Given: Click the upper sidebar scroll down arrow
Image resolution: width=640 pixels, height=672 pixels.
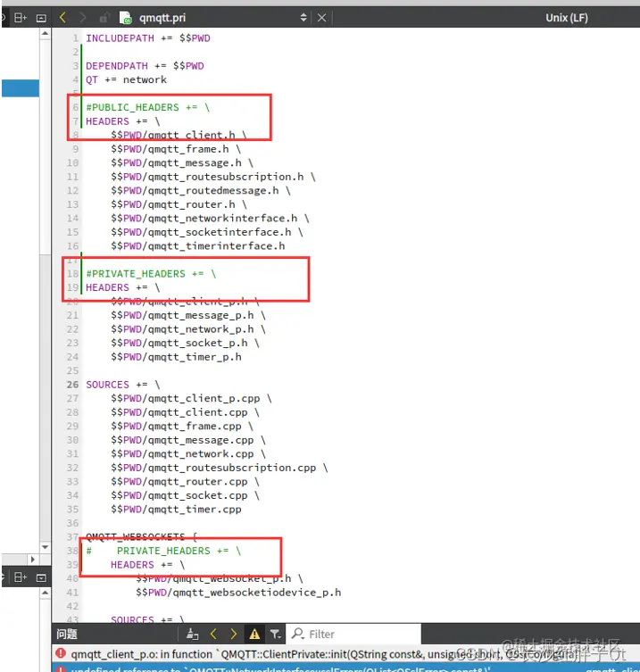Looking at the screenshot, I should coord(45,547).
